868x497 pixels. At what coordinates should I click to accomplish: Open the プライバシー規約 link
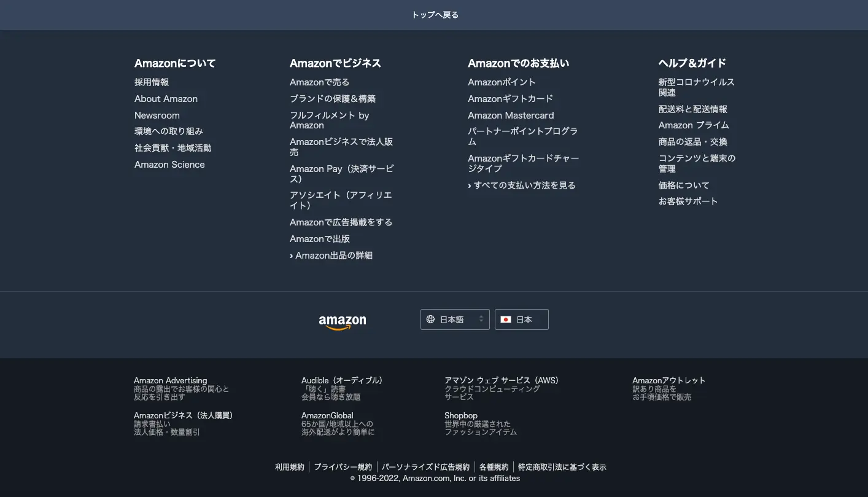(343, 468)
